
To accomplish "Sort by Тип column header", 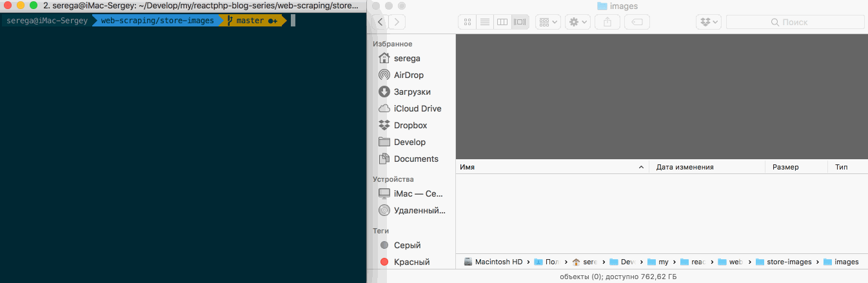I will click(848, 167).
